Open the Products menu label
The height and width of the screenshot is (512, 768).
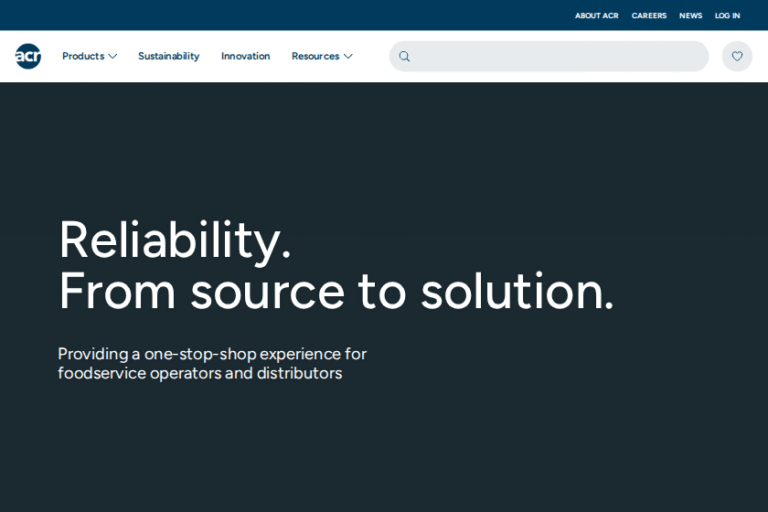coord(83,56)
